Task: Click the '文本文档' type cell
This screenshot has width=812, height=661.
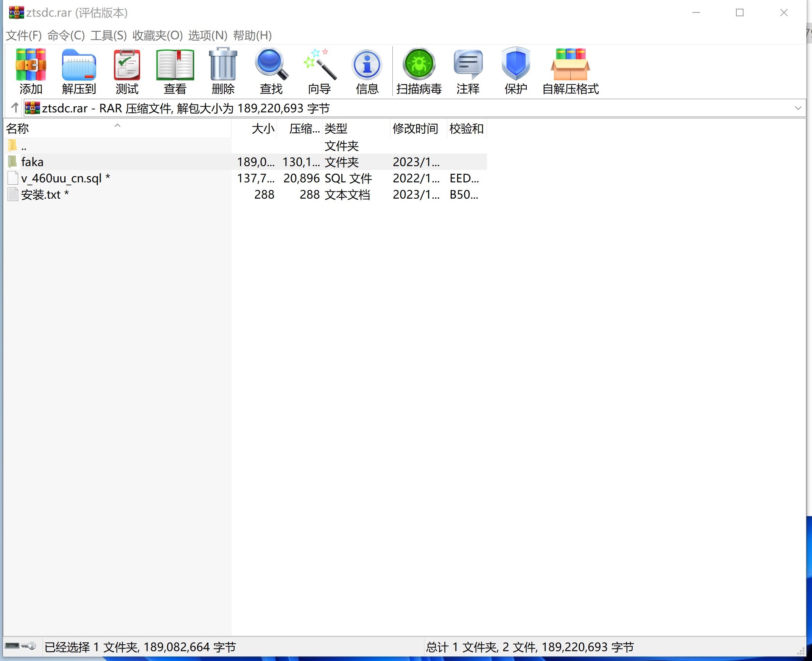Action: pos(347,194)
